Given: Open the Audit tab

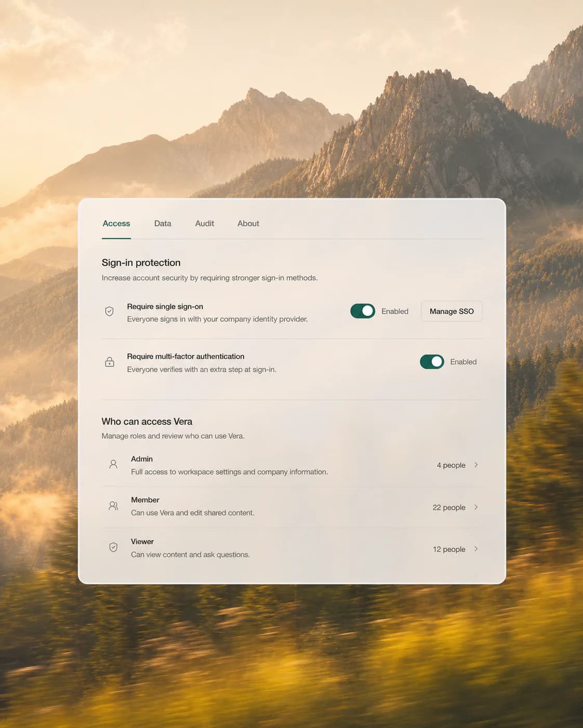Looking at the screenshot, I should click(x=205, y=223).
